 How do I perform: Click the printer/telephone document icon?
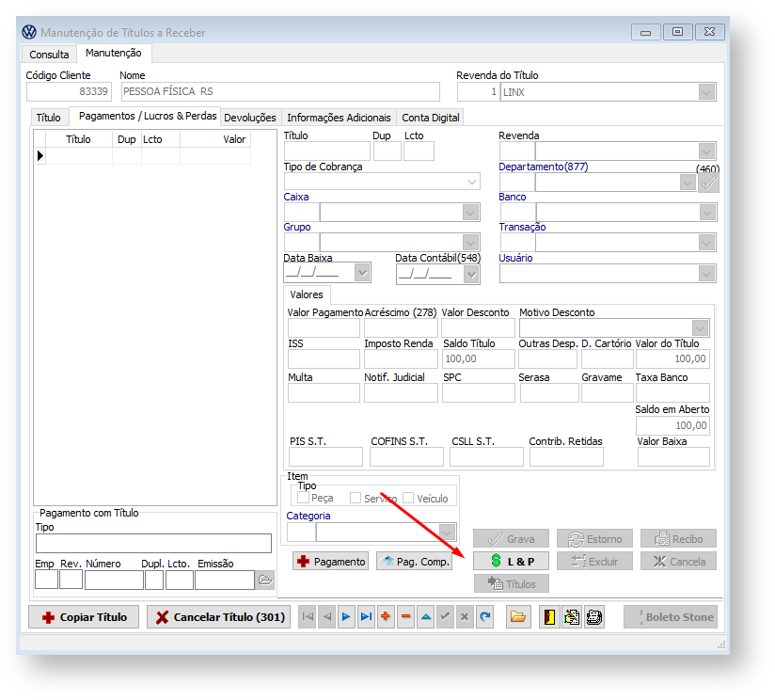click(594, 617)
